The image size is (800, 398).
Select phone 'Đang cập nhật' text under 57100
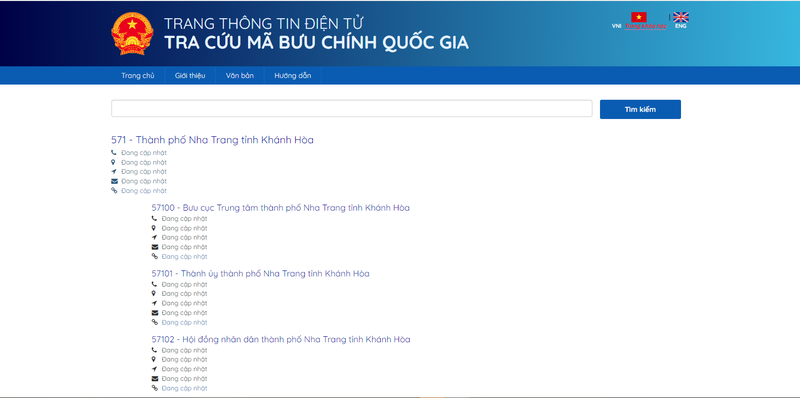pyautogui.click(x=184, y=219)
